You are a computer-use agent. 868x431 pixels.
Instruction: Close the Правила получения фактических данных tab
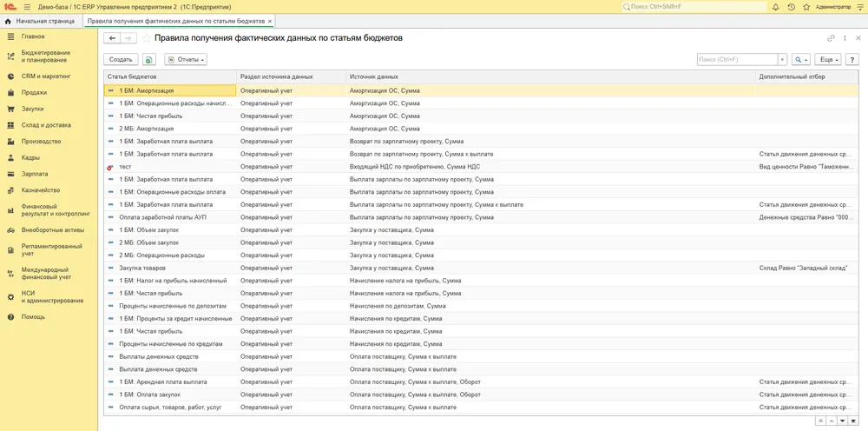pos(270,21)
